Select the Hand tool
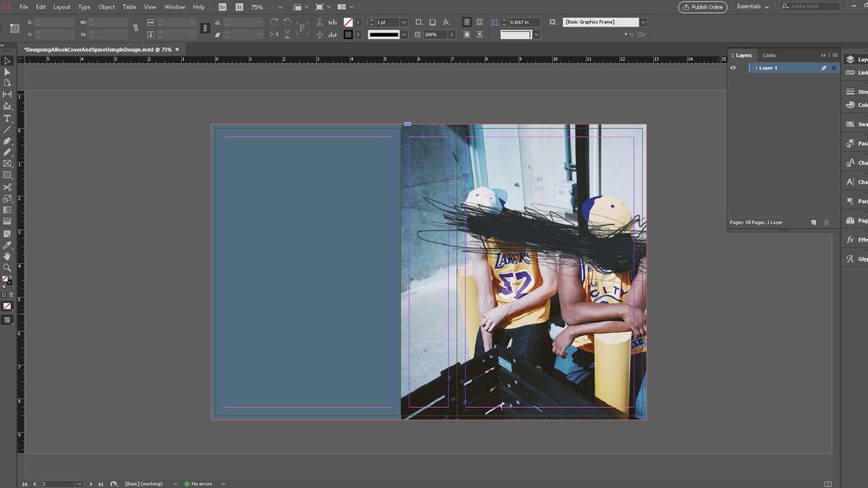This screenshot has width=868, height=488. tap(7, 257)
